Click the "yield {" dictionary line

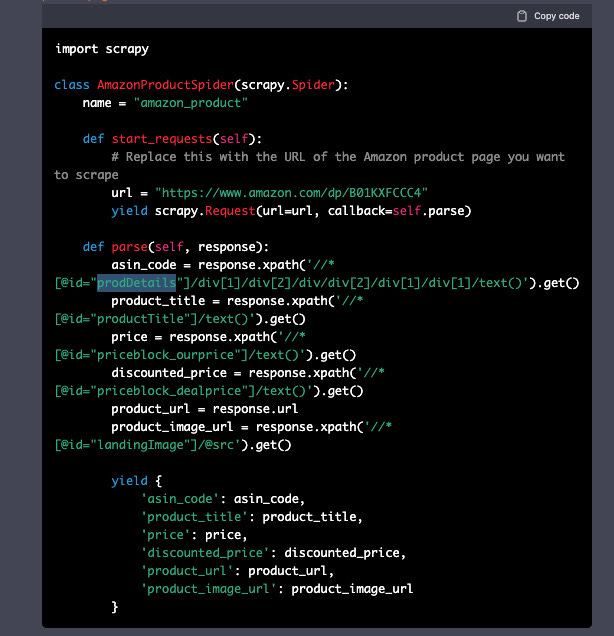click(137, 481)
